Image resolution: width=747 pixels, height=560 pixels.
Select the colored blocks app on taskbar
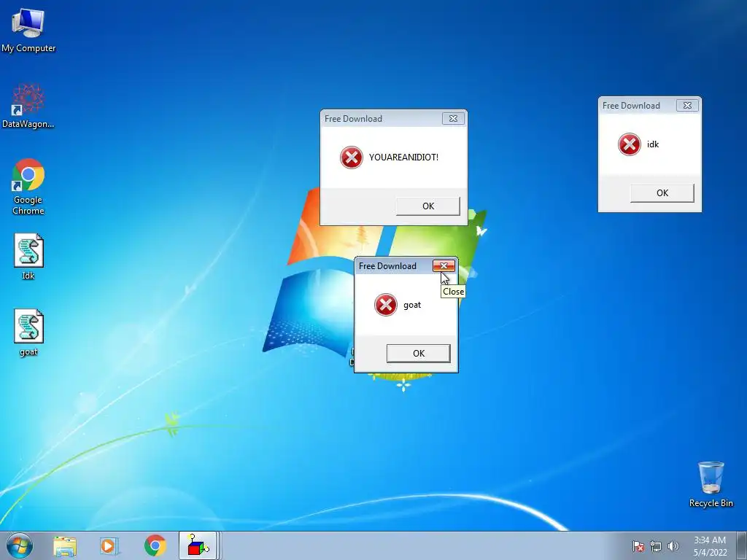pyautogui.click(x=198, y=545)
